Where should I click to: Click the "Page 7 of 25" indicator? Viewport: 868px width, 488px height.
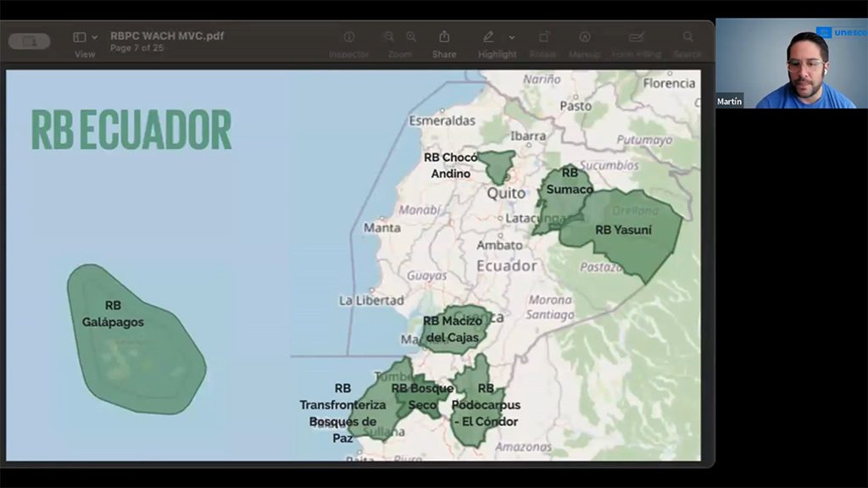136,48
